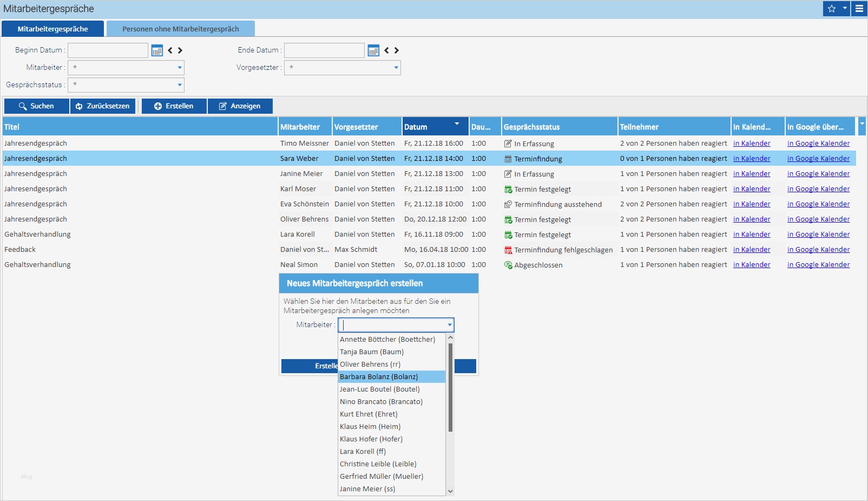Click the Zurücksetzen button
Screen dimensions: 868x501
click(103, 106)
